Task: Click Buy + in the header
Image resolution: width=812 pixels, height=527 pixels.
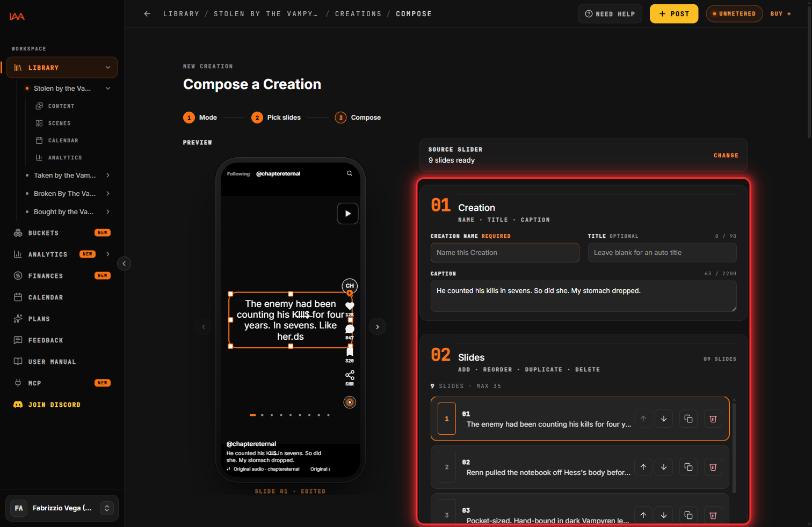Action: click(781, 14)
